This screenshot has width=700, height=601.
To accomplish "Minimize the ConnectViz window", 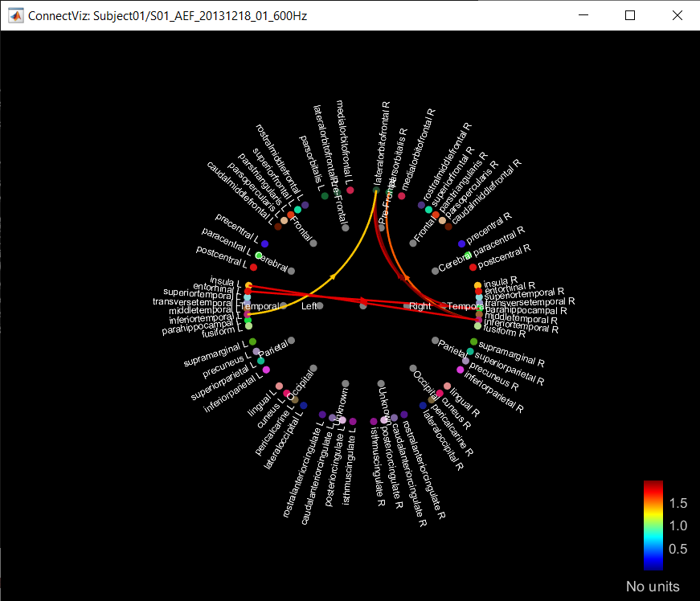I will click(x=583, y=15).
